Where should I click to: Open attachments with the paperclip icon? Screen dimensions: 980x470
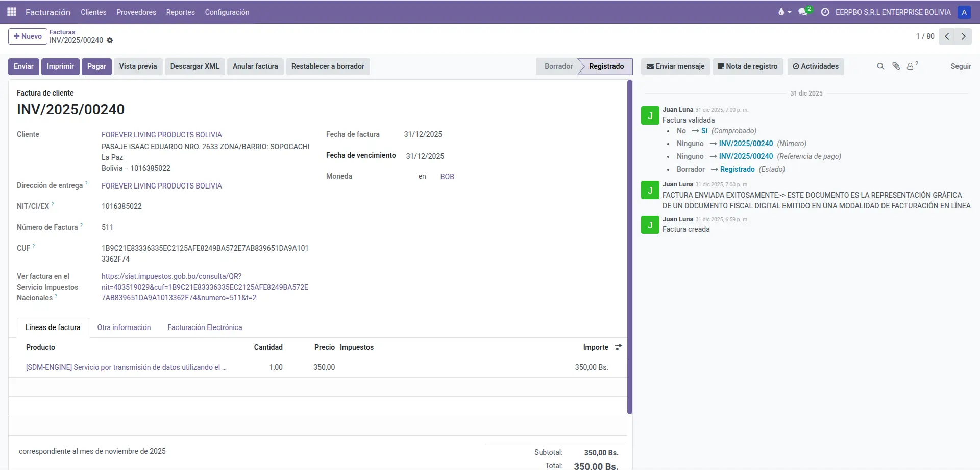point(896,66)
